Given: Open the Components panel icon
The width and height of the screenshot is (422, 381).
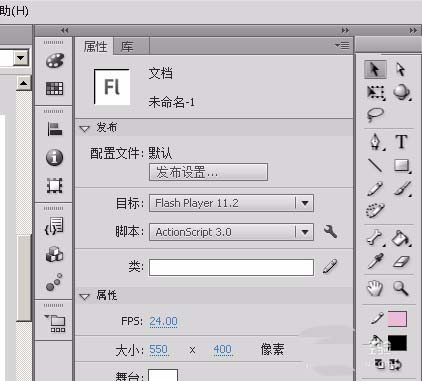Looking at the screenshot, I should (x=54, y=254).
